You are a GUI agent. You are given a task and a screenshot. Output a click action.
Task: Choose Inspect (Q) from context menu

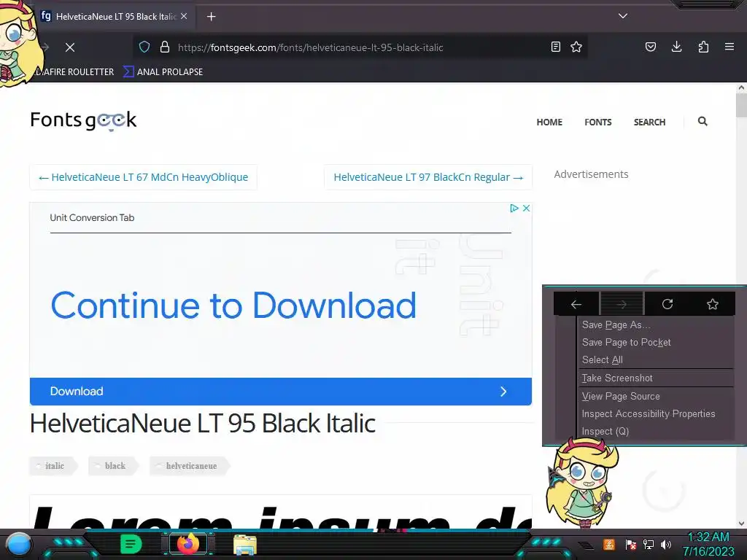click(x=656, y=432)
